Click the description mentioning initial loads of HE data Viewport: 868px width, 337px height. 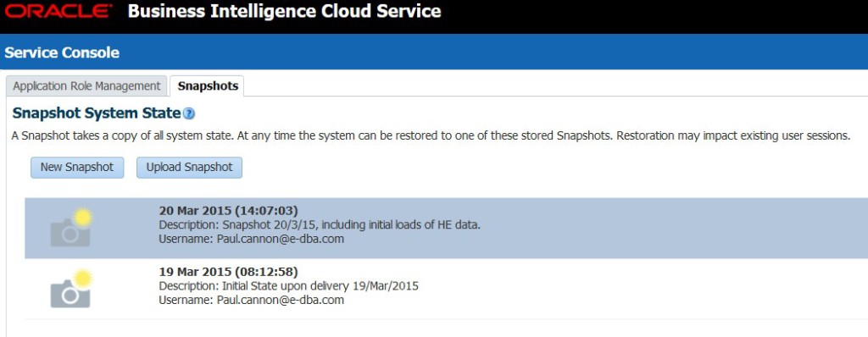[320, 225]
